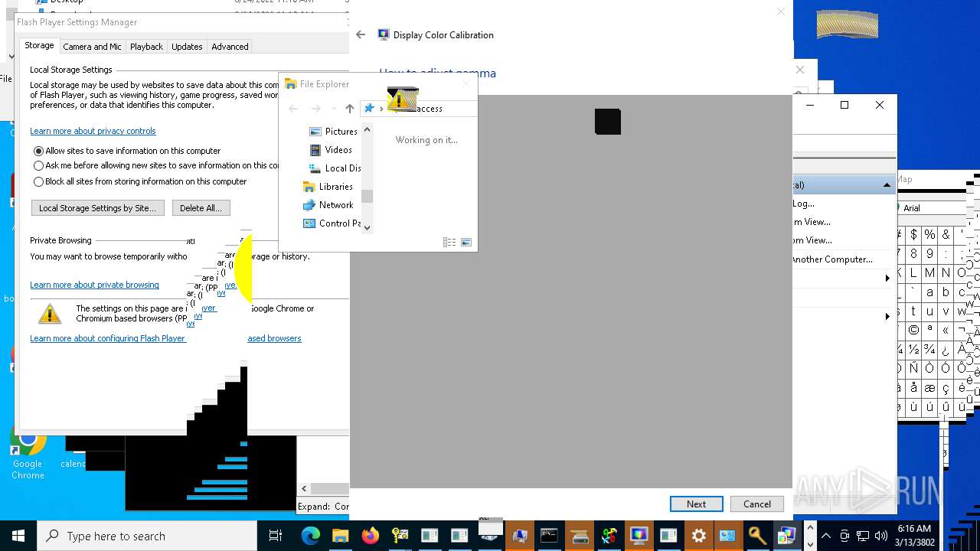Image resolution: width=980 pixels, height=551 pixels.
Task: Click Cancel in Display Color Calibration
Action: (x=756, y=504)
